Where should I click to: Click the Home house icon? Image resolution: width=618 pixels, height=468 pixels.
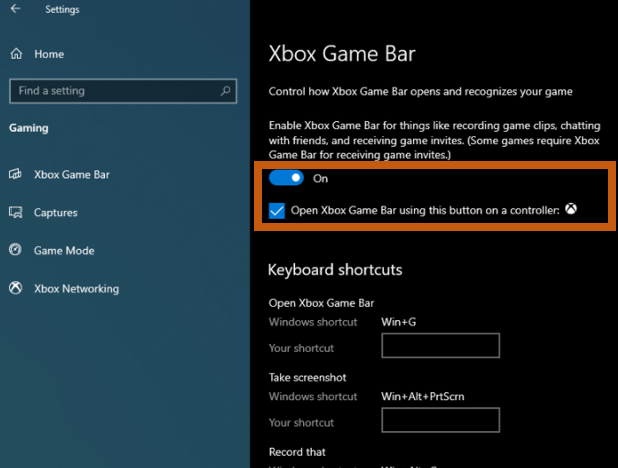(x=16, y=54)
